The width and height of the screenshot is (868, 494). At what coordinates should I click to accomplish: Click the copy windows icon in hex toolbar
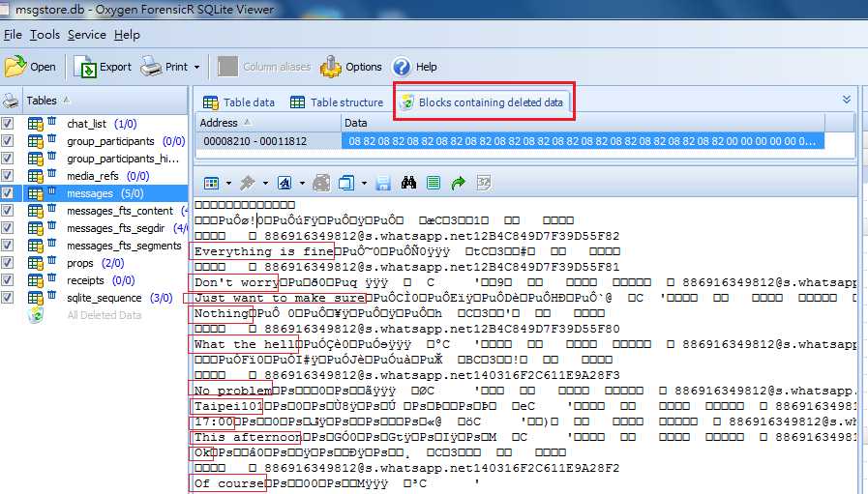[x=346, y=183]
